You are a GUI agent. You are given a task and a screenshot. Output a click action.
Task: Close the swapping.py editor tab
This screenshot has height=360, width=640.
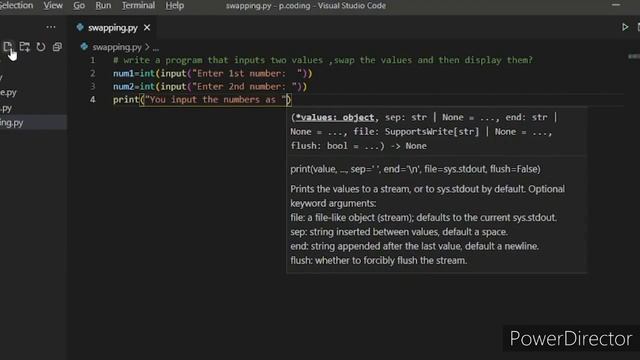147,28
